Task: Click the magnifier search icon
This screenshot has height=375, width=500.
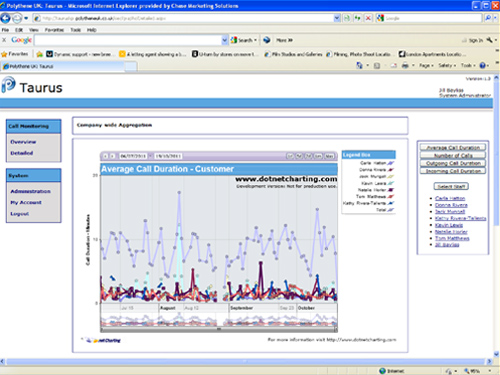Action: coord(488,18)
